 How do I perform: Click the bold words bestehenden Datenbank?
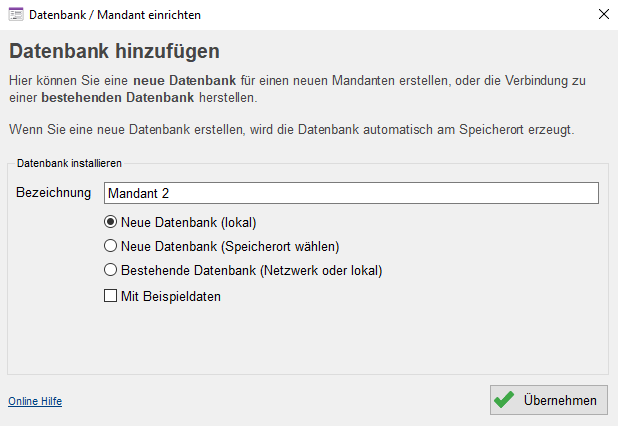tap(118, 97)
